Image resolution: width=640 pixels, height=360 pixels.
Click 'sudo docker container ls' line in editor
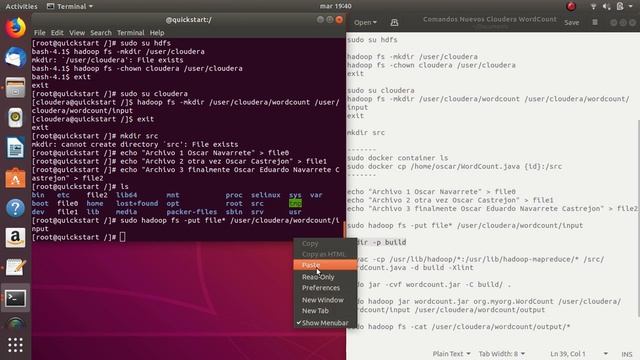(398, 158)
